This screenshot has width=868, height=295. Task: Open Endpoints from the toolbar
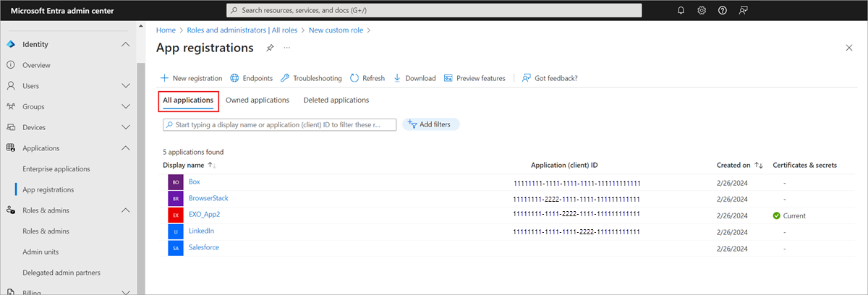(251, 78)
